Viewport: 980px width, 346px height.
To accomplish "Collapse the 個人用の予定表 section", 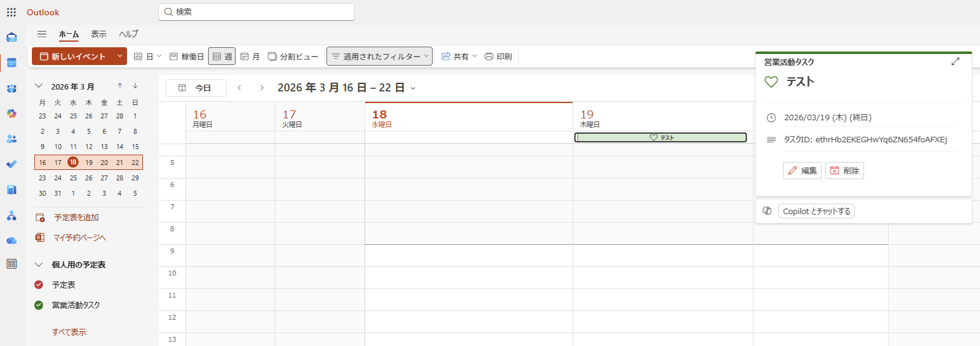I will 39,264.
